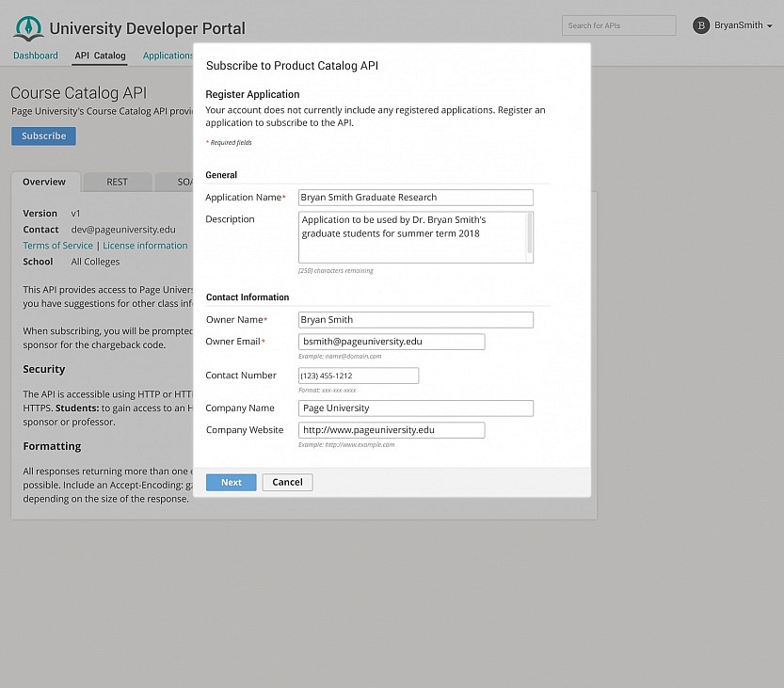Open the License information link

pyautogui.click(x=145, y=246)
